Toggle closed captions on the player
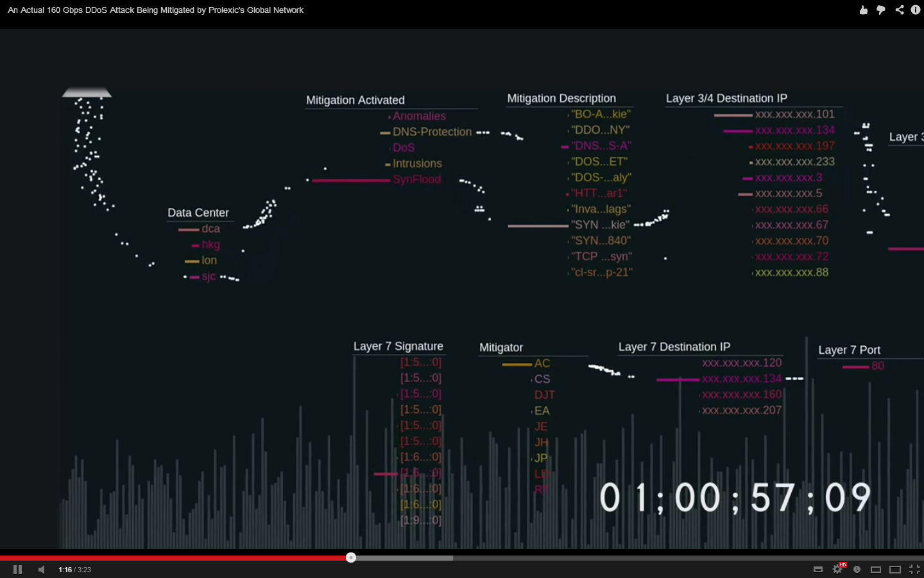 [817, 569]
